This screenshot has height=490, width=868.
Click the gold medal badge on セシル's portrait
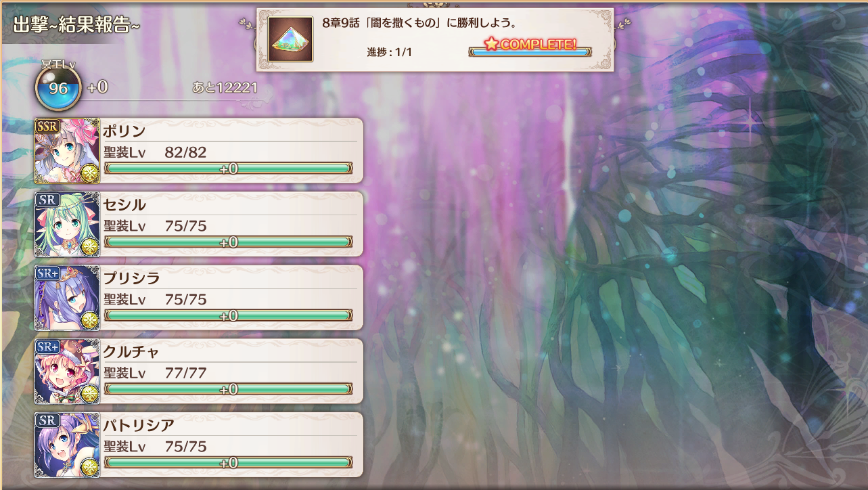[90, 247]
